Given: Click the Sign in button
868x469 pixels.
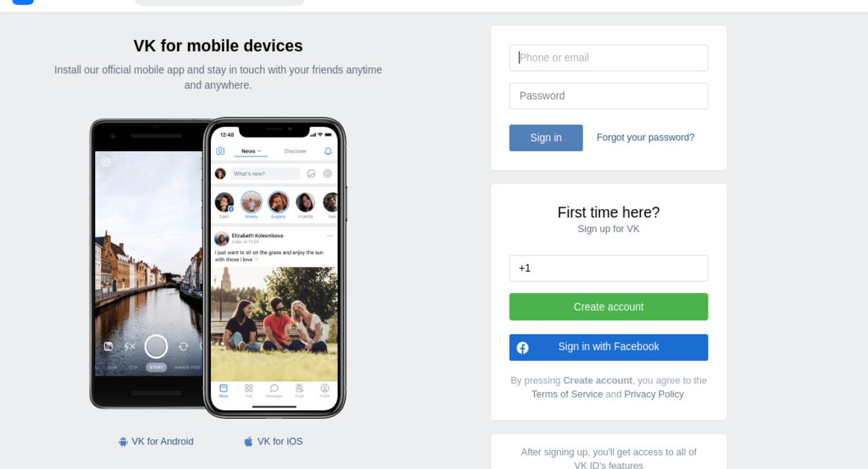Looking at the screenshot, I should coord(546,138).
